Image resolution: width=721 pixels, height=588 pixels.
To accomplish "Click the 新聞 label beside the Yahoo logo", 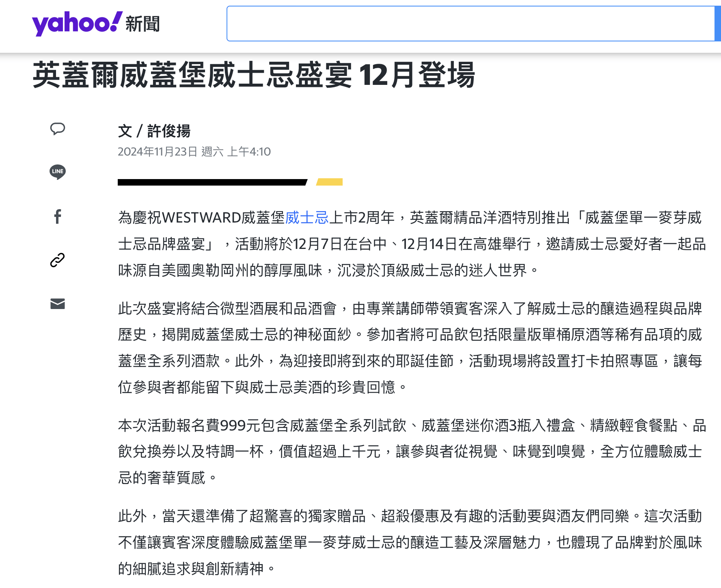I will (x=142, y=24).
